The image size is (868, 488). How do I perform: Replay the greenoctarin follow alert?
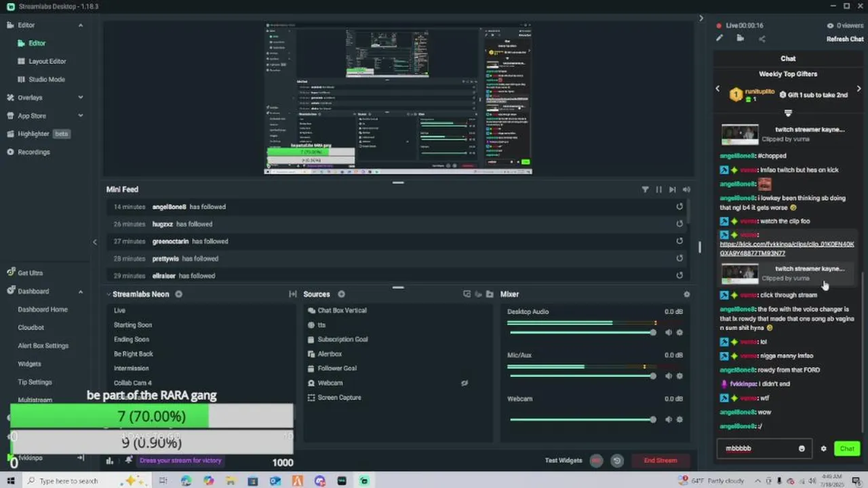click(x=679, y=241)
